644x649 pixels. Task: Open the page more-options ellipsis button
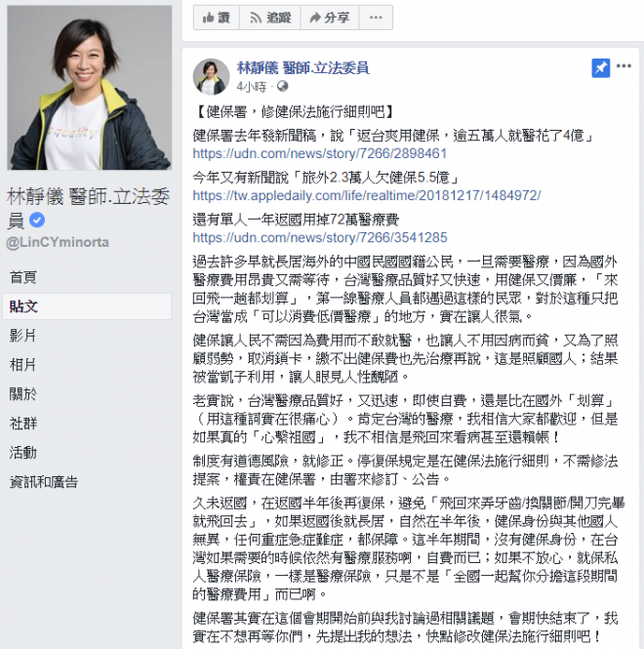(376, 18)
